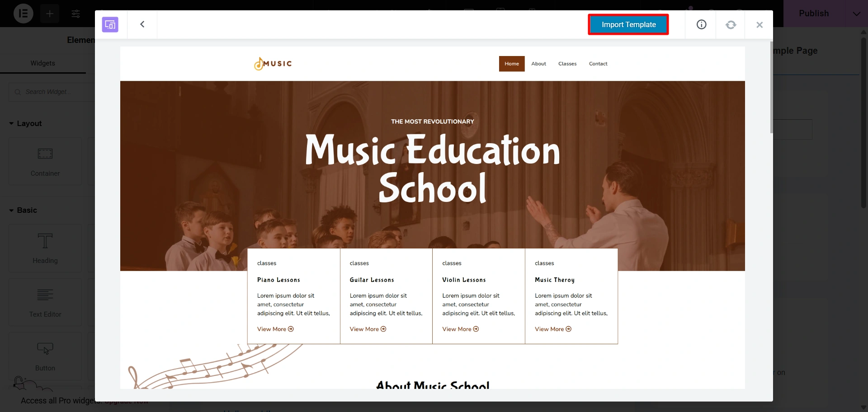The height and width of the screenshot is (412, 868).
Task: Click THE MOST REVOLUTIONARY subtitle text
Action: point(433,122)
